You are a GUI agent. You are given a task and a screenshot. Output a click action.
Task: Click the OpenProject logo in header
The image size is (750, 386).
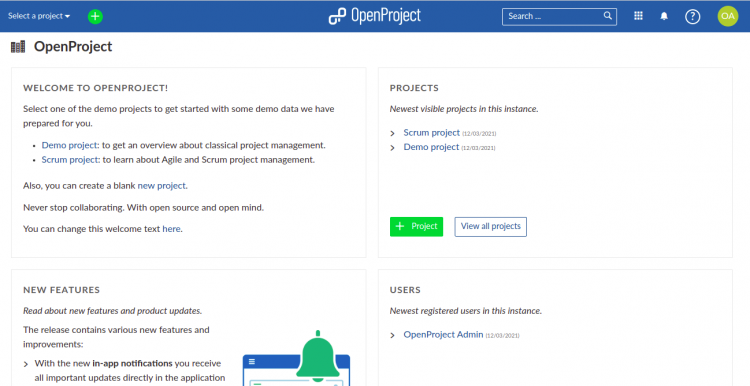tap(375, 16)
